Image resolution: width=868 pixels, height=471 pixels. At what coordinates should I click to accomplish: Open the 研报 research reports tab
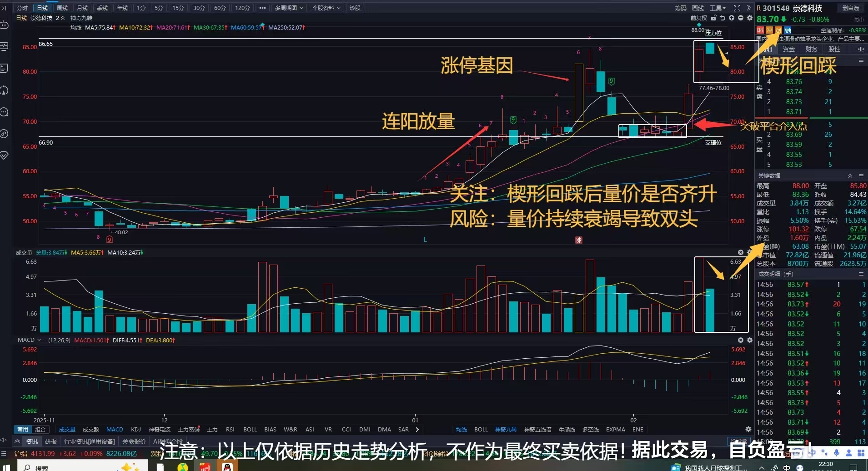coord(51,441)
